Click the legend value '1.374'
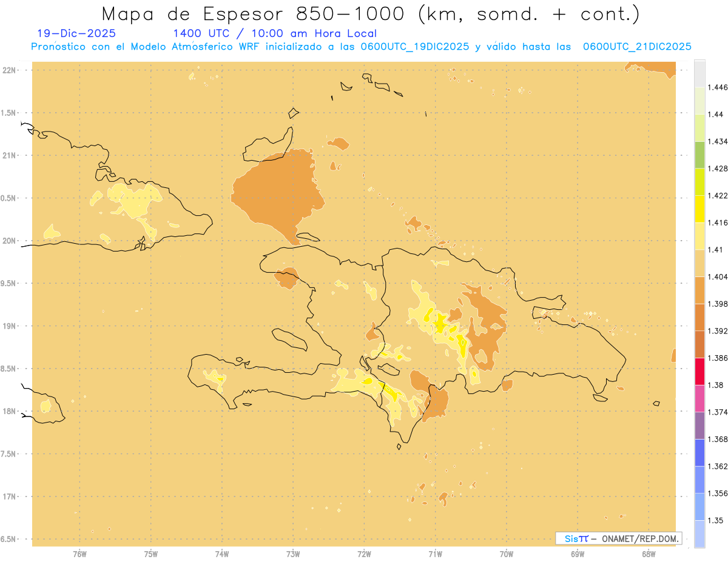The height and width of the screenshot is (562, 728). (718, 412)
